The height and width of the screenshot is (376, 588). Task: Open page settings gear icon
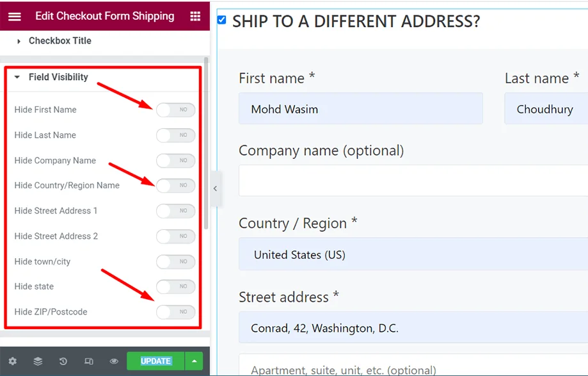tap(13, 361)
